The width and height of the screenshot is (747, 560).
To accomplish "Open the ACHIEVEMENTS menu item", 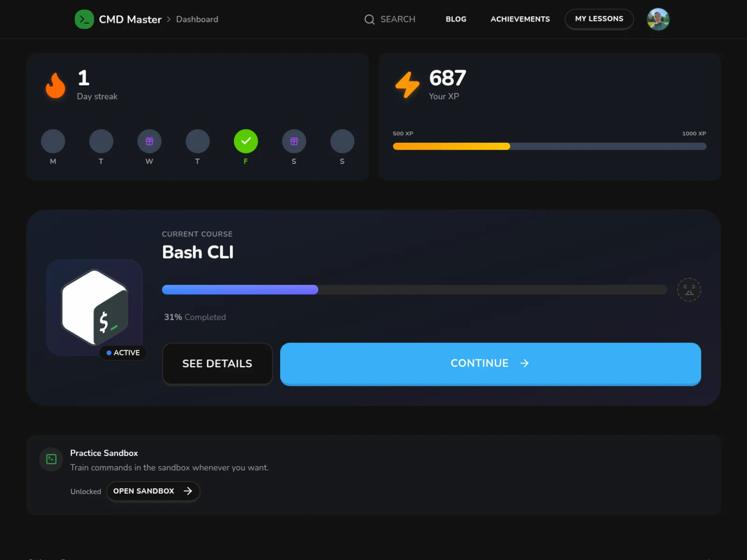I will tap(520, 19).
